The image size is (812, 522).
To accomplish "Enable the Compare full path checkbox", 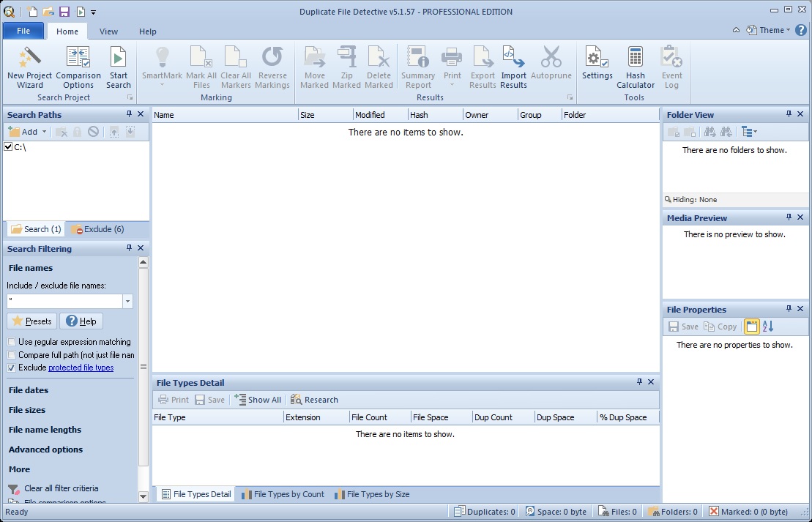I will [x=12, y=355].
